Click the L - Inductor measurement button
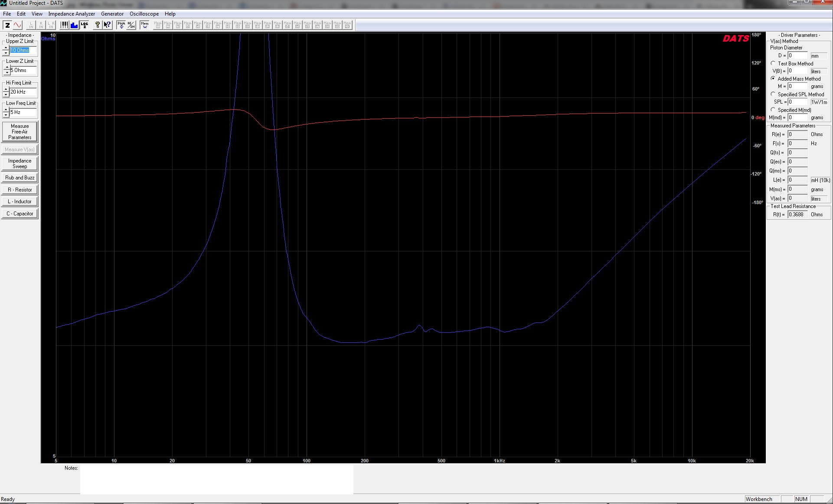Screen dimensions: 833x504 pyautogui.click(x=20, y=202)
